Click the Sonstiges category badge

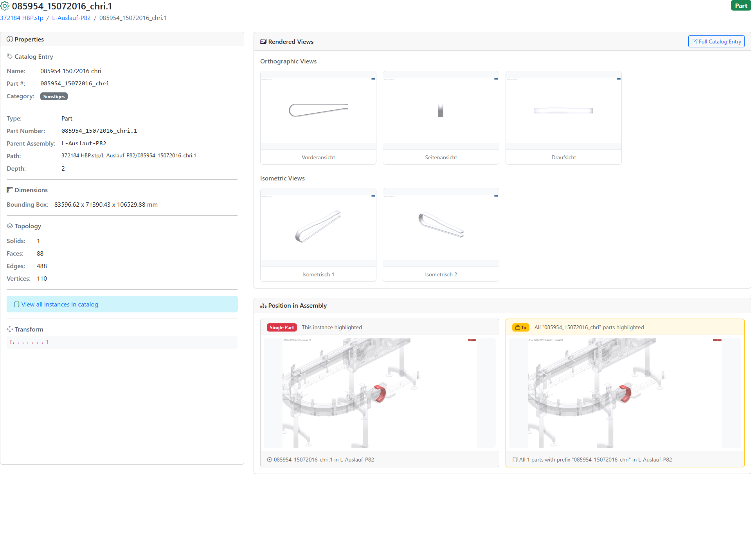tap(54, 96)
